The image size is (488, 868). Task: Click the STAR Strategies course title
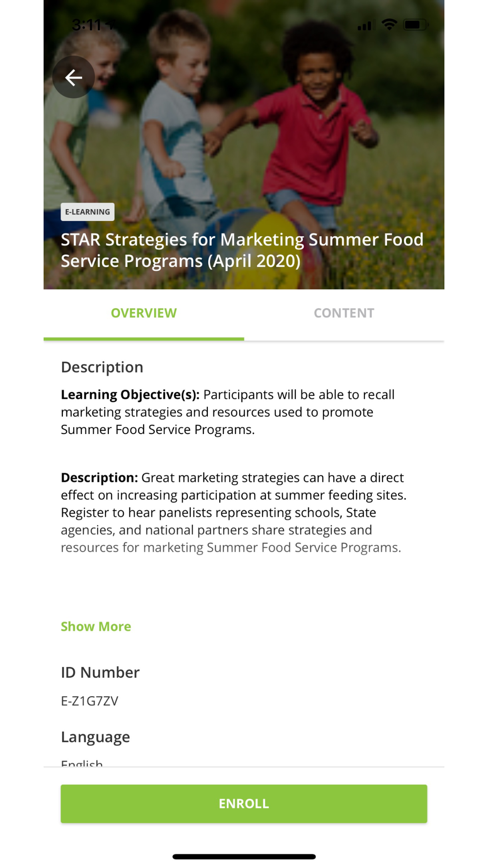(242, 250)
